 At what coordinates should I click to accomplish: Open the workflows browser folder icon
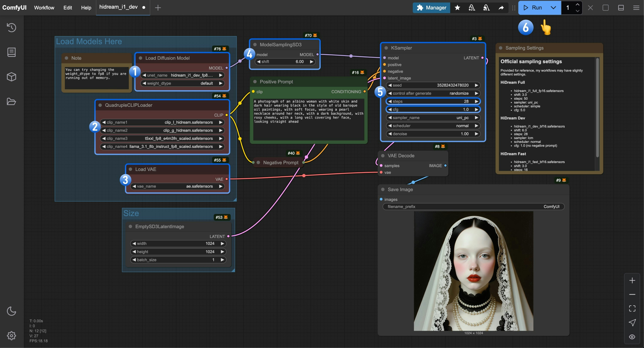click(12, 101)
